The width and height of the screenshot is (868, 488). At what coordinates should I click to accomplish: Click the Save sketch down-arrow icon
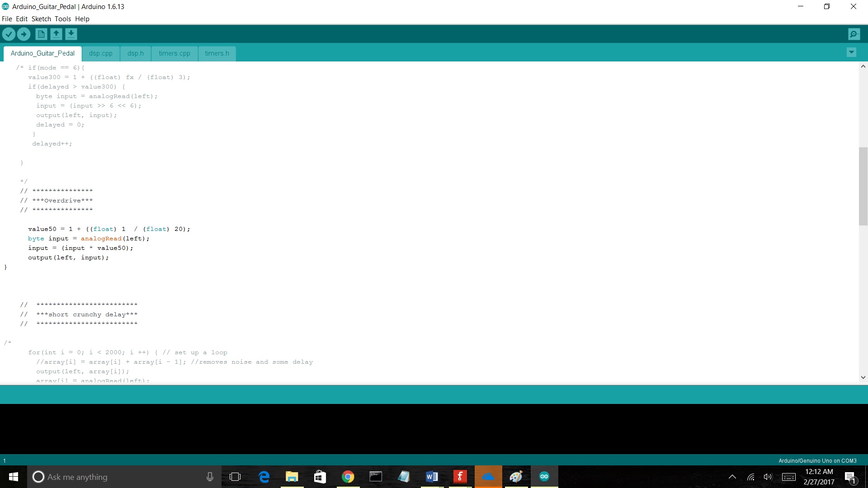click(71, 34)
